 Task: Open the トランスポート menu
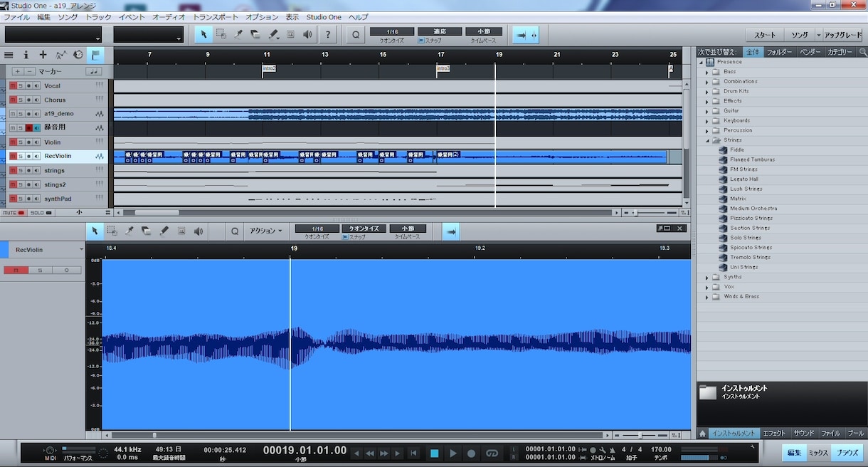tap(216, 16)
